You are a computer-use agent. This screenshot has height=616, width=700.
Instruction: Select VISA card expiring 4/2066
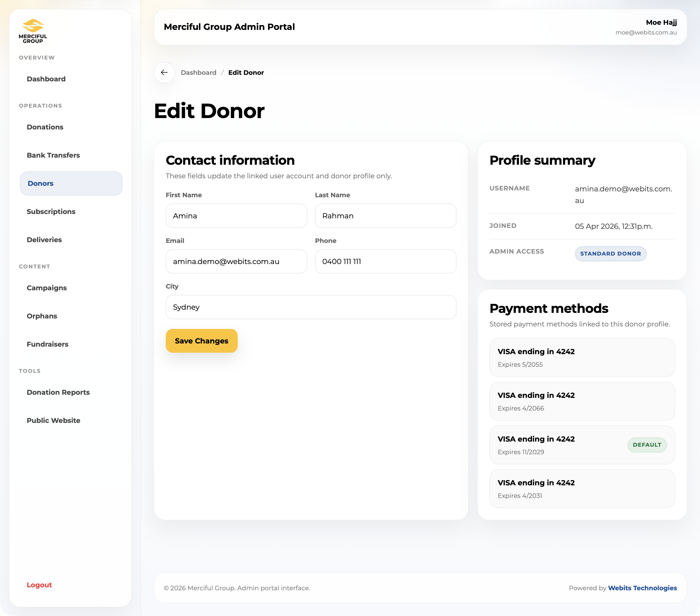pos(582,402)
